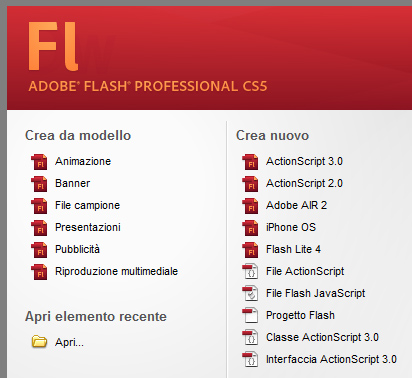Create a new iPhone OS document
Screen dimensions: 412x378
point(291,227)
